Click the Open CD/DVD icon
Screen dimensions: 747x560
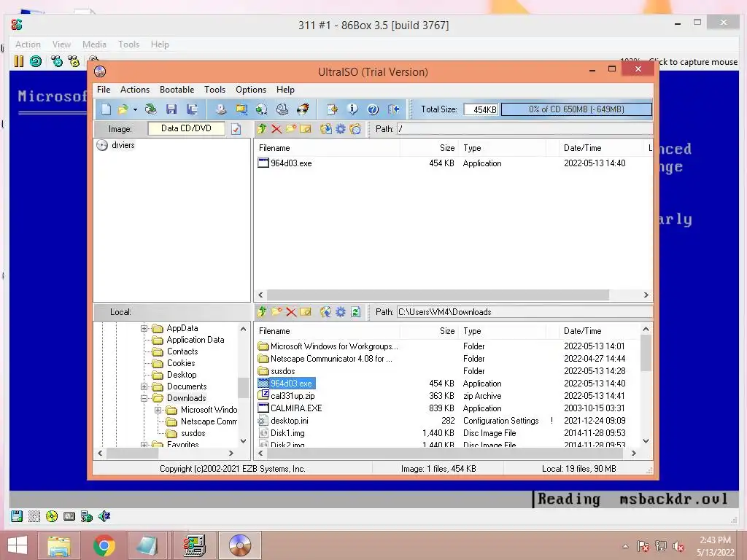point(151,109)
